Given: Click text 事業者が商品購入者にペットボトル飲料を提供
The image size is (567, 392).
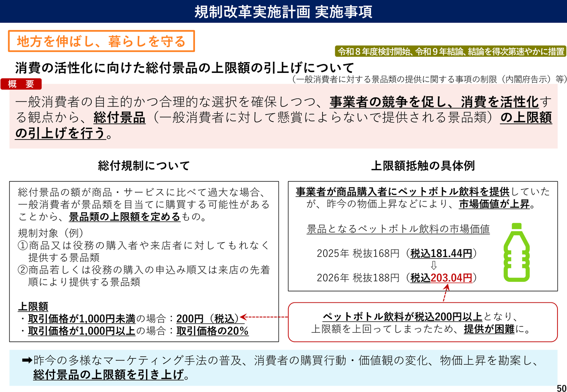Looking at the screenshot, I should point(403,192).
